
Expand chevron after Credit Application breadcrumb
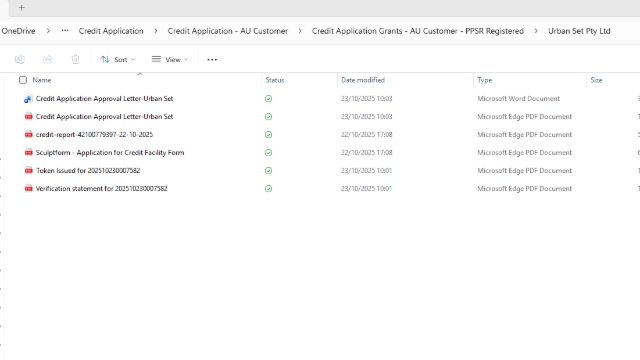pos(156,31)
